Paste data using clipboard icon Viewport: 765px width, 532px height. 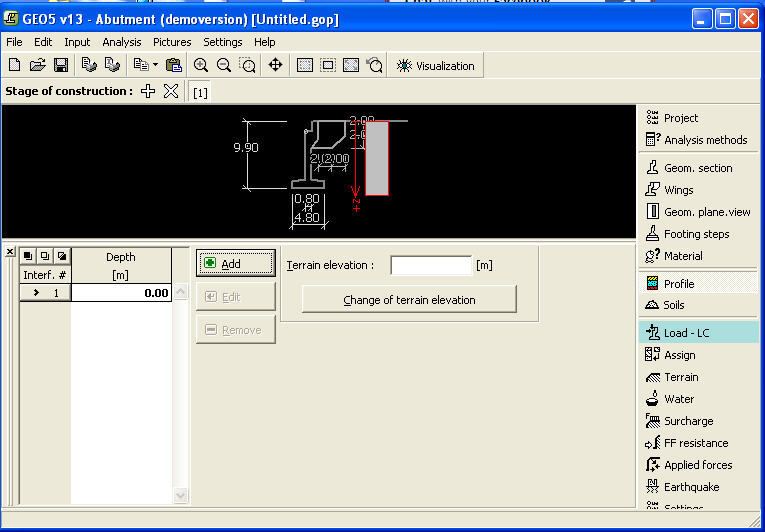coord(174,65)
